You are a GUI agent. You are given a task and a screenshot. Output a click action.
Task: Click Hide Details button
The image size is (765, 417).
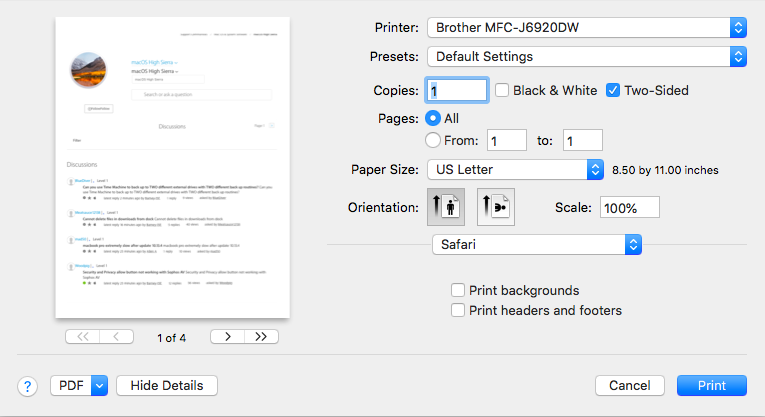coord(167,386)
